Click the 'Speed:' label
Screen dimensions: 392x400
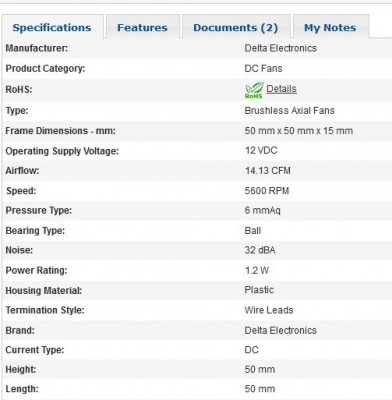pos(21,191)
